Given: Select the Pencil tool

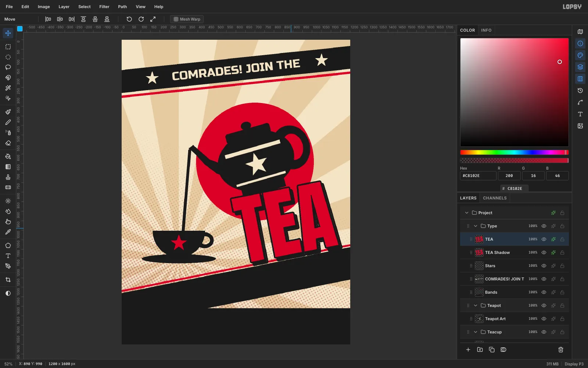Looking at the screenshot, I should 8,122.
